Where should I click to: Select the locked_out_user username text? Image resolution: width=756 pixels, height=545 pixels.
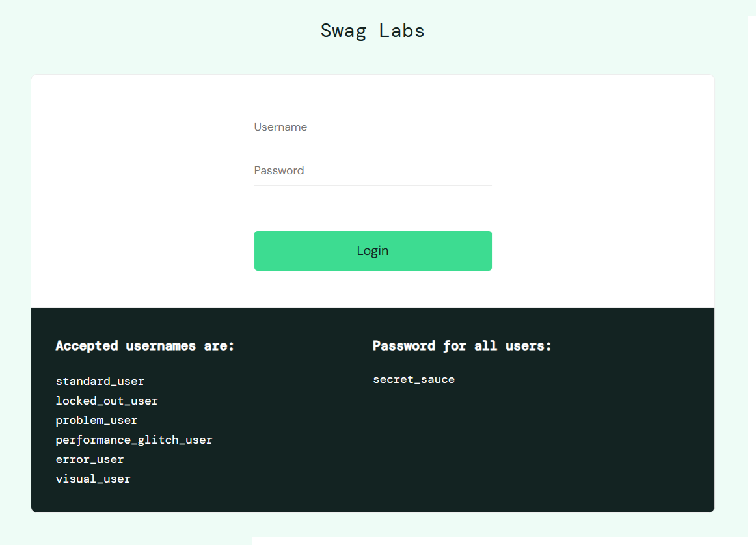pos(107,401)
